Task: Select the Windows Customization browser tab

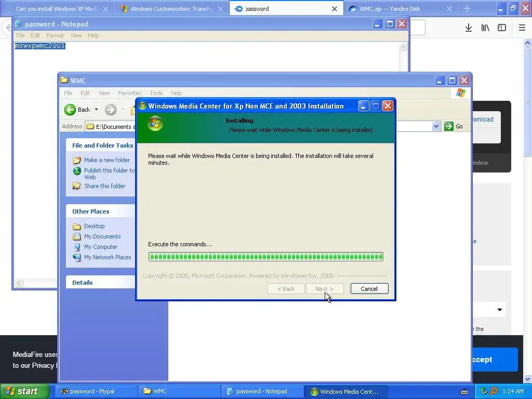Action: tap(171, 9)
